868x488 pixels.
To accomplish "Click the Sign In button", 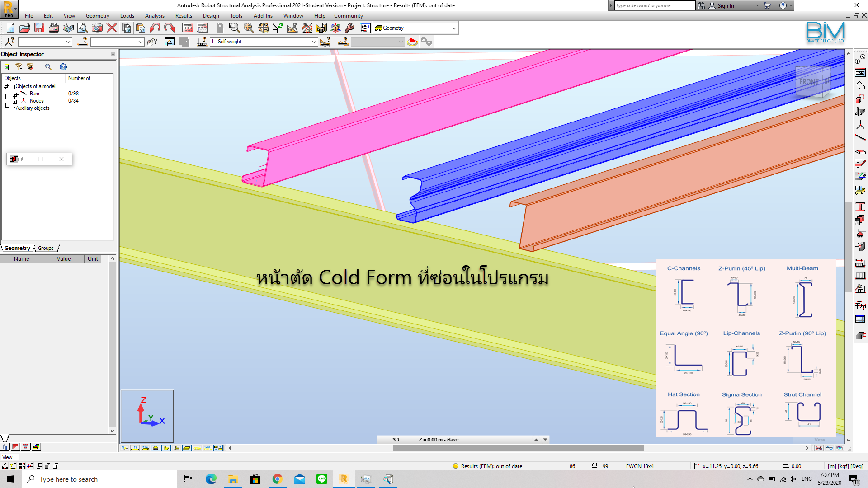I will [726, 5].
